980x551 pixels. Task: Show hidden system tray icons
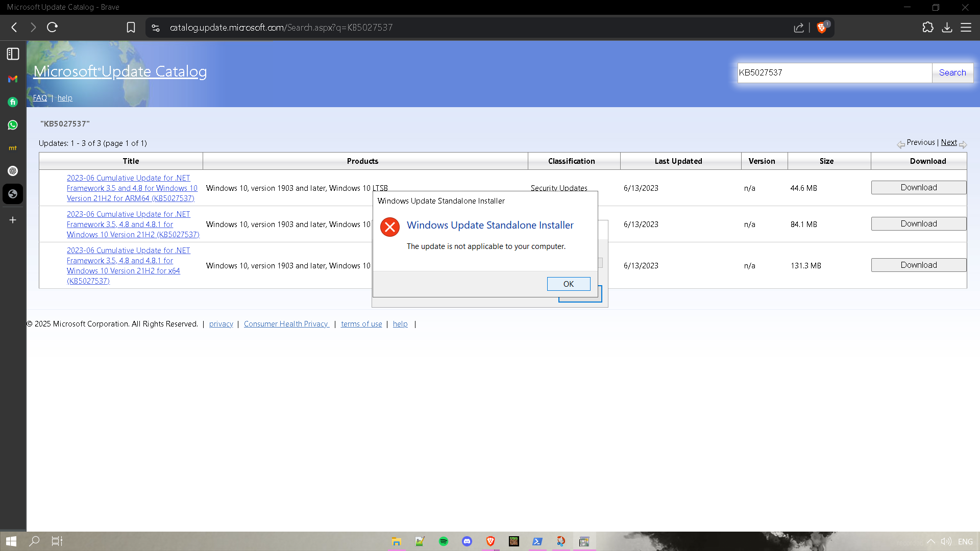point(930,542)
